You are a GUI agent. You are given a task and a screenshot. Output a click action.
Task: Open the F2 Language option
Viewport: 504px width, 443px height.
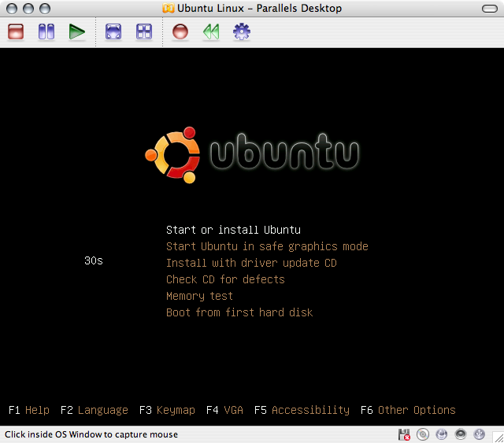[94, 410]
